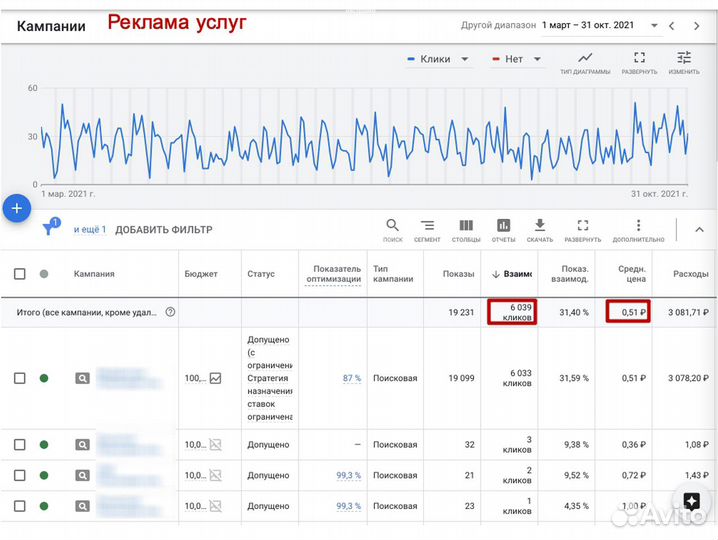Open the Клики metric dropdown
This screenshot has width=718, height=540.
point(438,59)
